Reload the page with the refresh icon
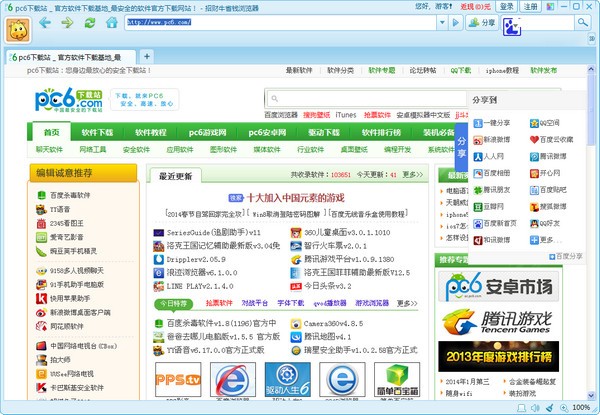The image size is (600, 415). (90, 23)
